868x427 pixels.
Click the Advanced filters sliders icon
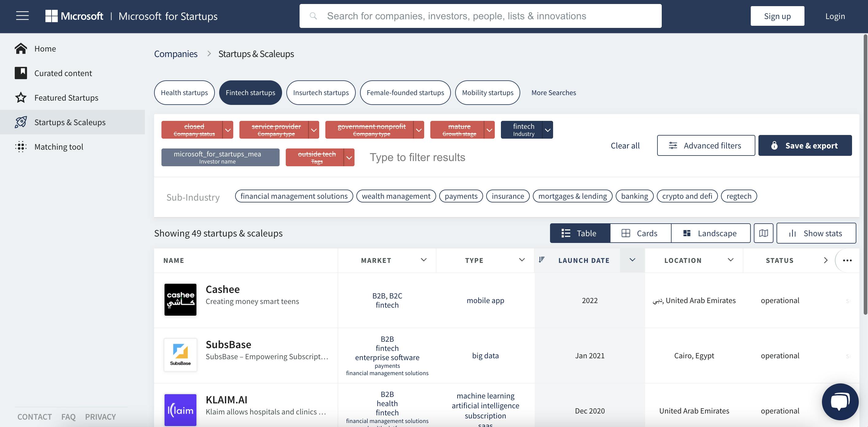tap(672, 145)
